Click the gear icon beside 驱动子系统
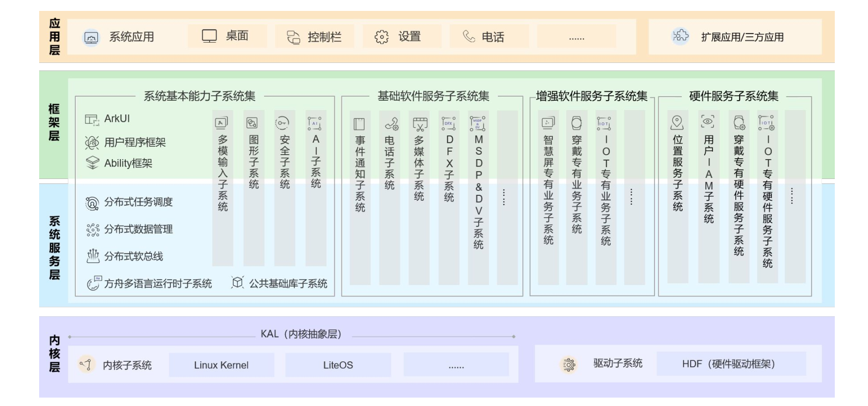This screenshot has width=868, height=406. 569,365
